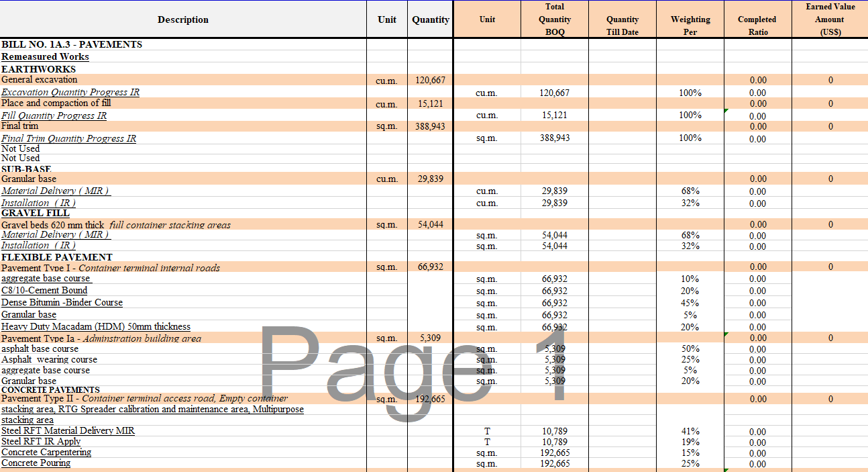The height and width of the screenshot is (472, 868).
Task: Click Quantity cell 5,309 in Pavement Type Ia row
Action: point(431,338)
